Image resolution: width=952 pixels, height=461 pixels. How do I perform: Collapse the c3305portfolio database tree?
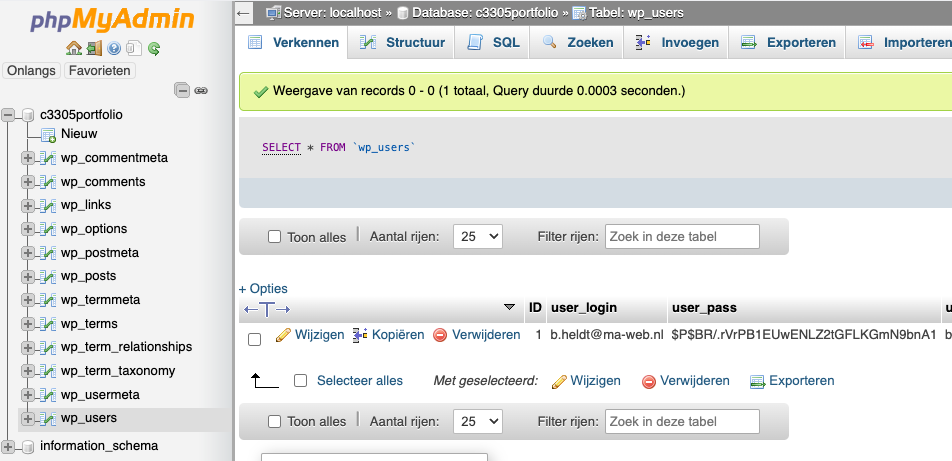pos(8,115)
